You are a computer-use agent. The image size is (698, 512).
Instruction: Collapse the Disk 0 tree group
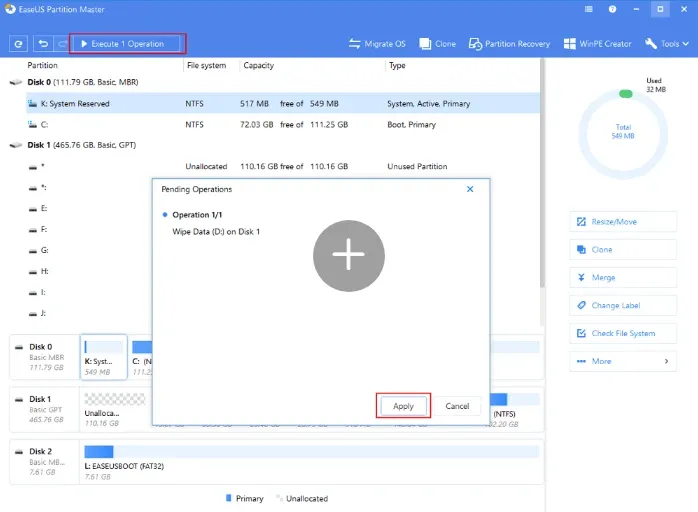[x=13, y=83]
